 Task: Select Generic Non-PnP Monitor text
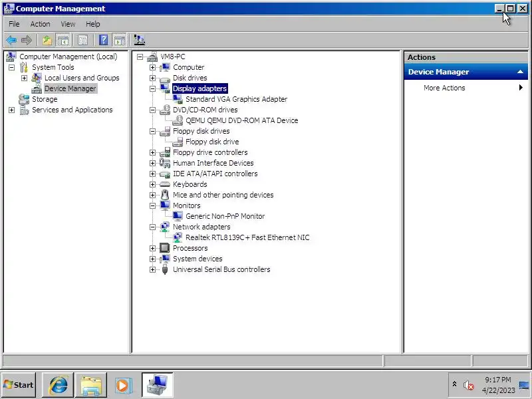(225, 216)
